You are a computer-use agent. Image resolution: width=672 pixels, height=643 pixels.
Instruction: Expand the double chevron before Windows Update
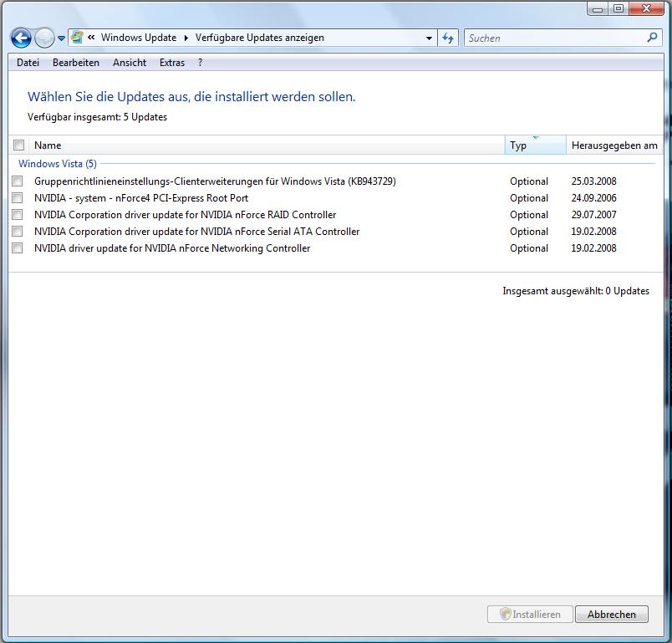91,38
